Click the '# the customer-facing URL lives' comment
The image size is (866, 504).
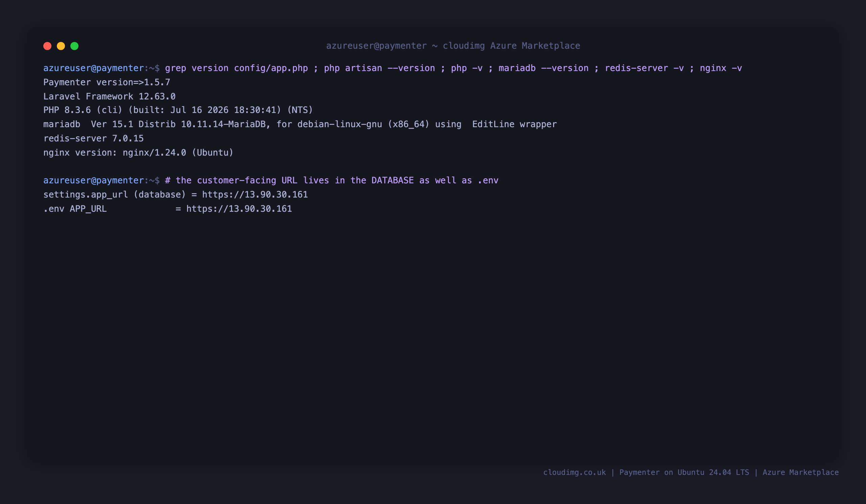(332, 180)
